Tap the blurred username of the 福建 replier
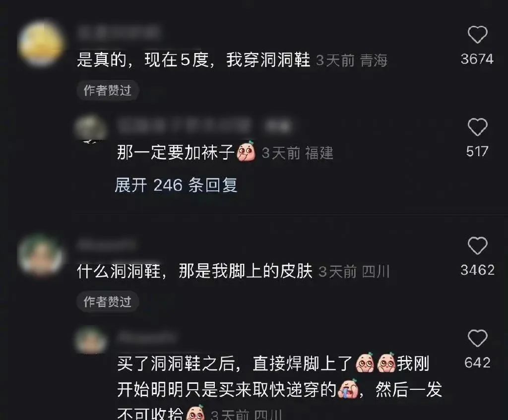508x420 pixels. click(205, 125)
